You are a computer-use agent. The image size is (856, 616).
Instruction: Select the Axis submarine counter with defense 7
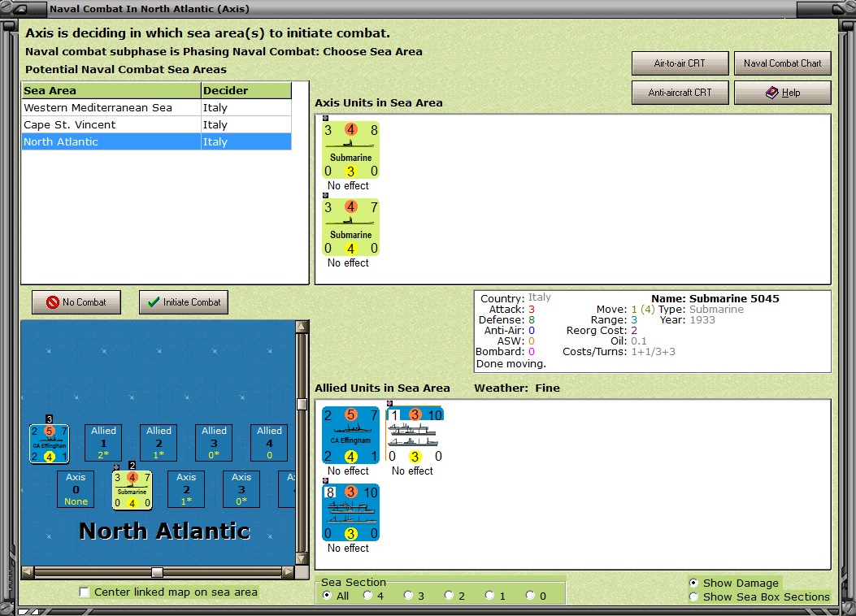pos(350,228)
